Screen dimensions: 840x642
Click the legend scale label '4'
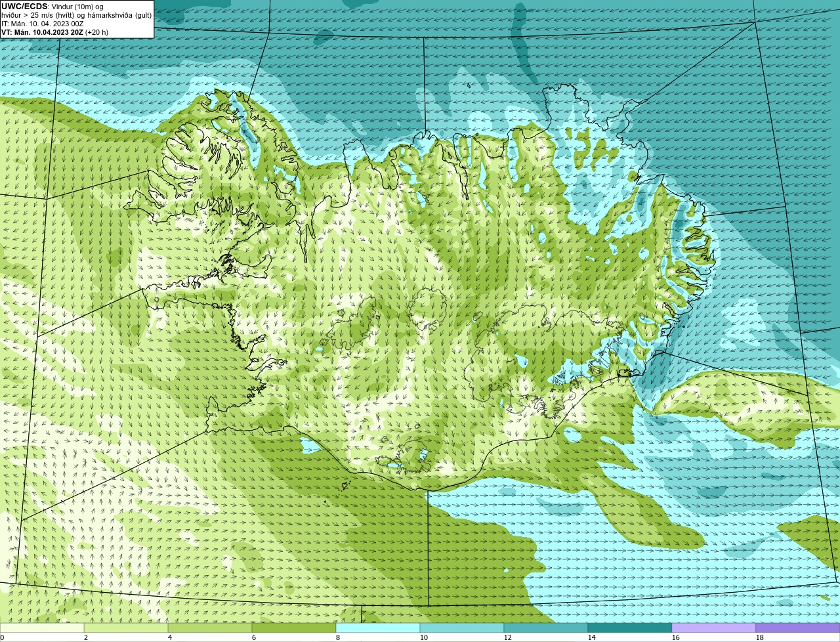(170, 637)
